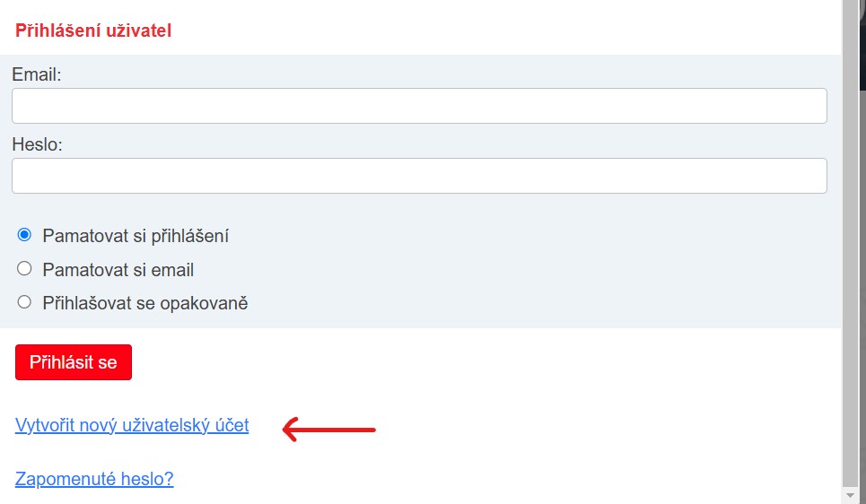Click the red arrow pointing at the link
The image size is (866, 504).
point(328,430)
